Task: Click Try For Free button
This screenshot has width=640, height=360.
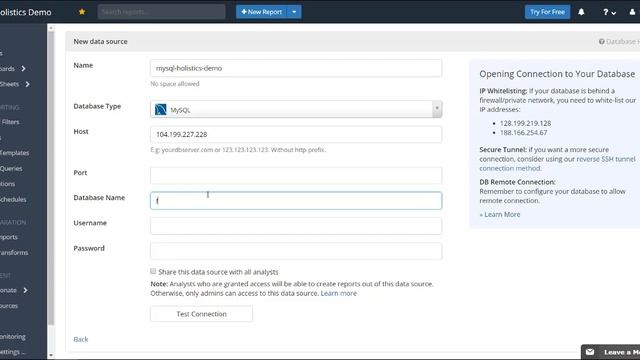Action: pyautogui.click(x=547, y=12)
